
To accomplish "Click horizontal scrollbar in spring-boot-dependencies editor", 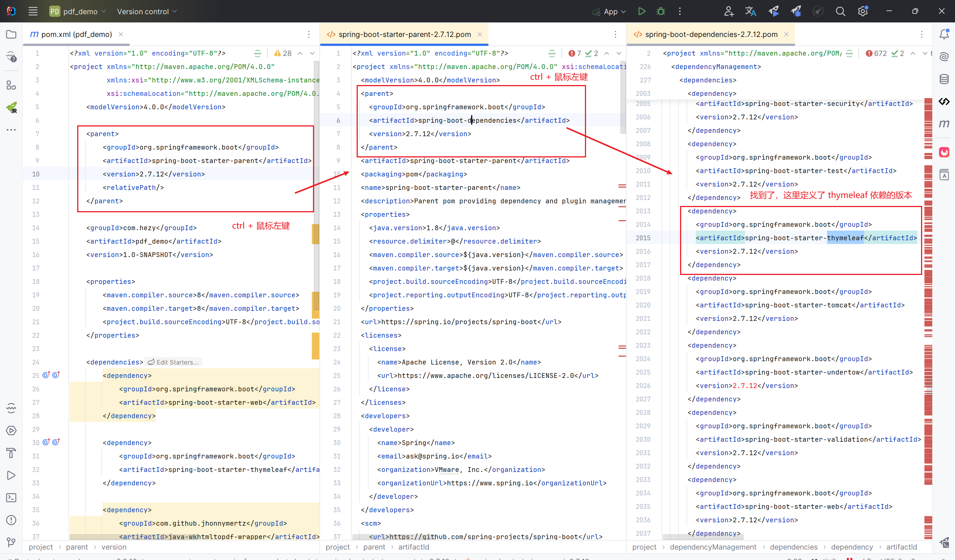I will 702,536.
